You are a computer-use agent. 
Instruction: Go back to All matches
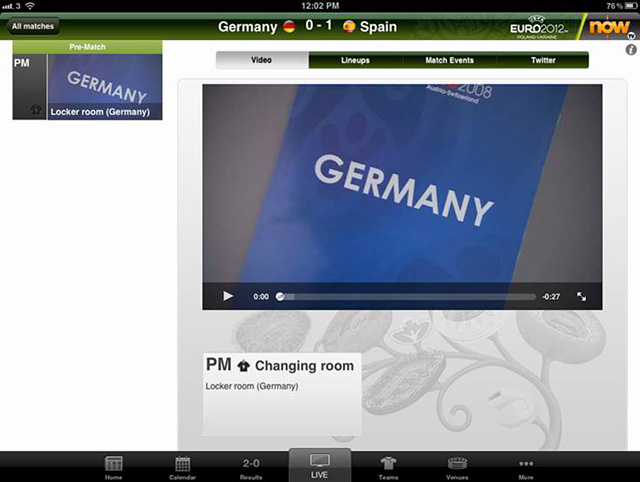33,27
